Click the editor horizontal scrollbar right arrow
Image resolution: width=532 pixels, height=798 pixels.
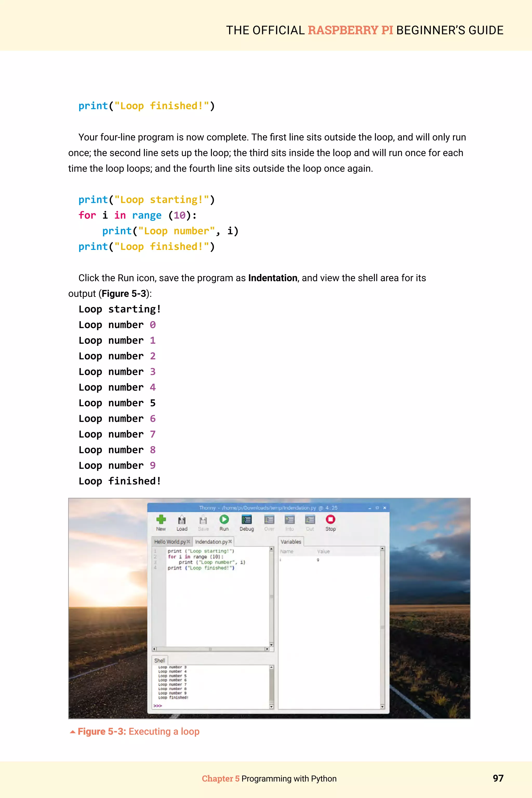click(x=267, y=649)
